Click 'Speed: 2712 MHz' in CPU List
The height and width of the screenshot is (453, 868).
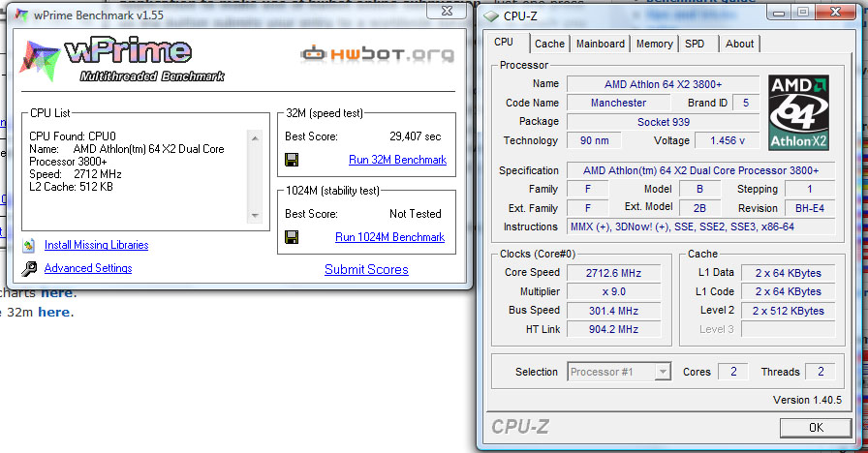(x=76, y=174)
